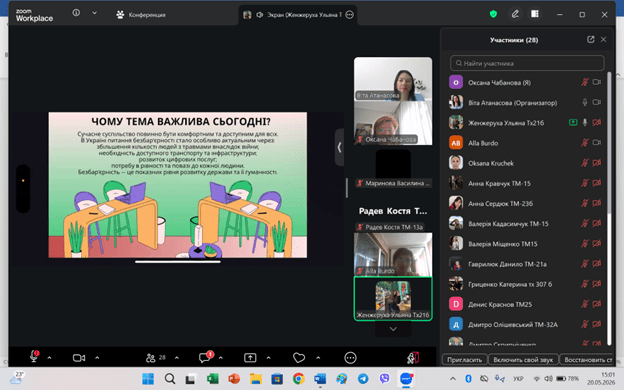Collapse the video strip with side arrow

point(339,147)
